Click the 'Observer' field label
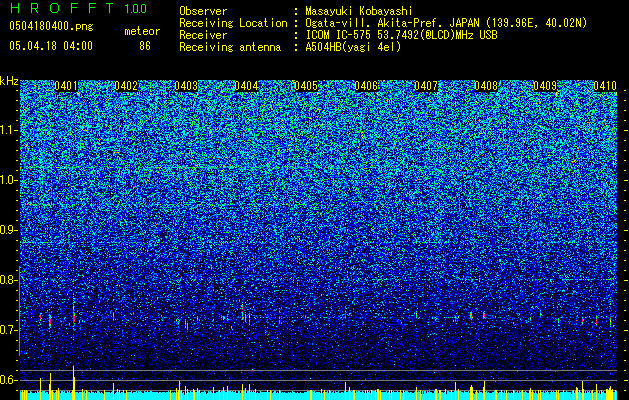The height and width of the screenshot is (400, 629). point(203,11)
